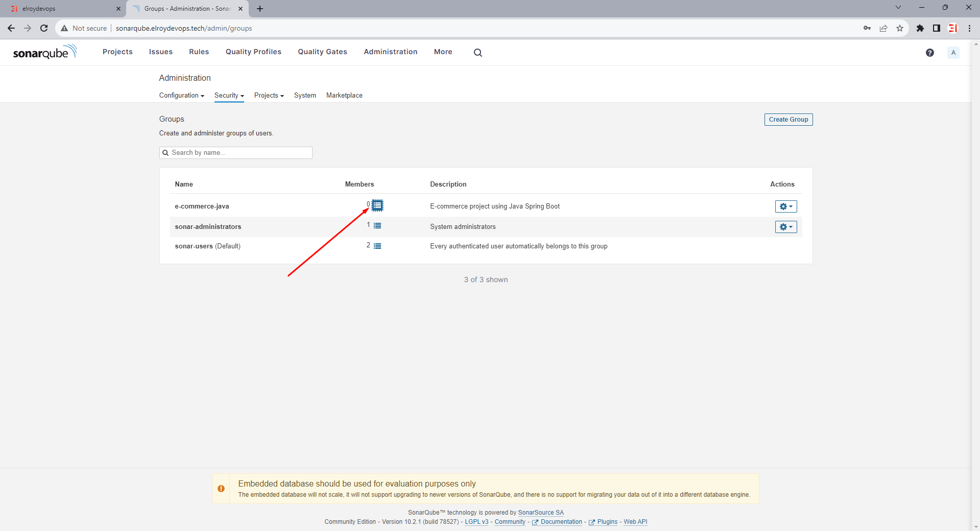Open members list for sonar-administrators group

(x=377, y=225)
